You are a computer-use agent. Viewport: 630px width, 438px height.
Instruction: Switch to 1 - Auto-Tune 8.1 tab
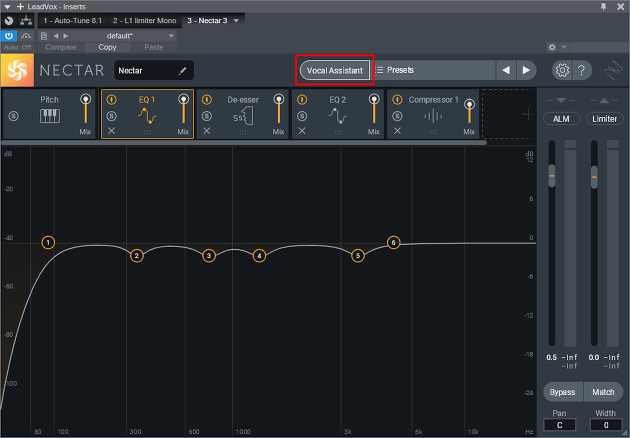[73, 20]
